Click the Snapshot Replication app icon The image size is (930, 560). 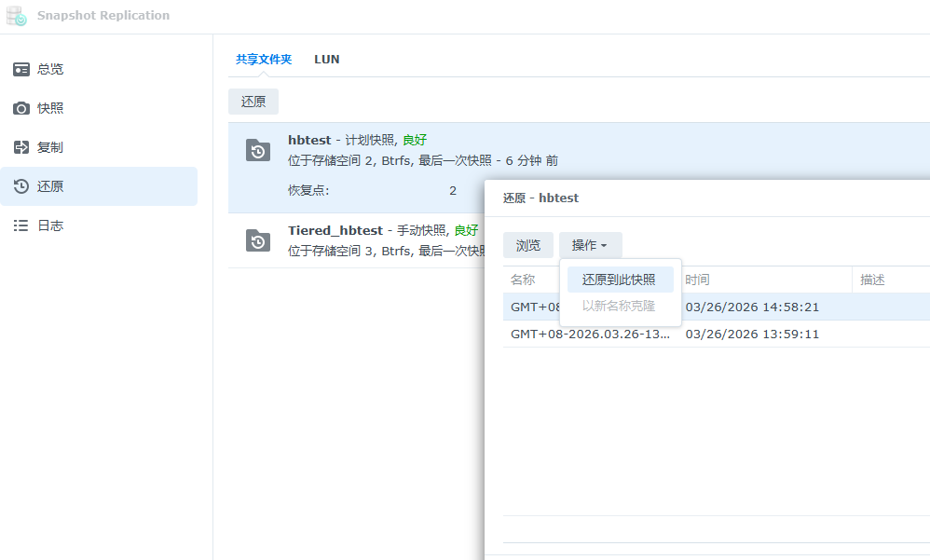click(17, 16)
